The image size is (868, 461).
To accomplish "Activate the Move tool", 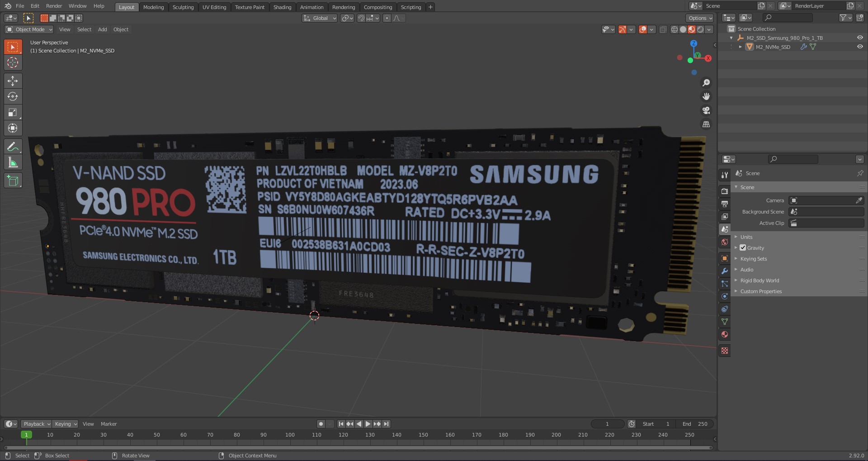I will coord(13,81).
